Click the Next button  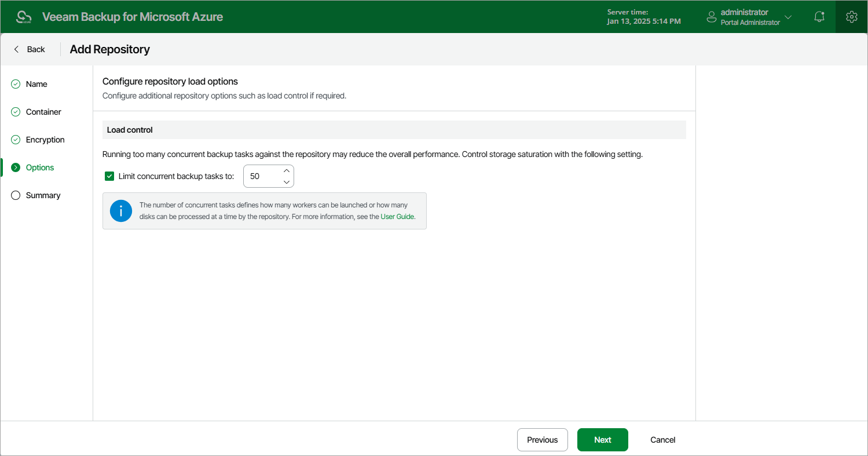[603, 440]
